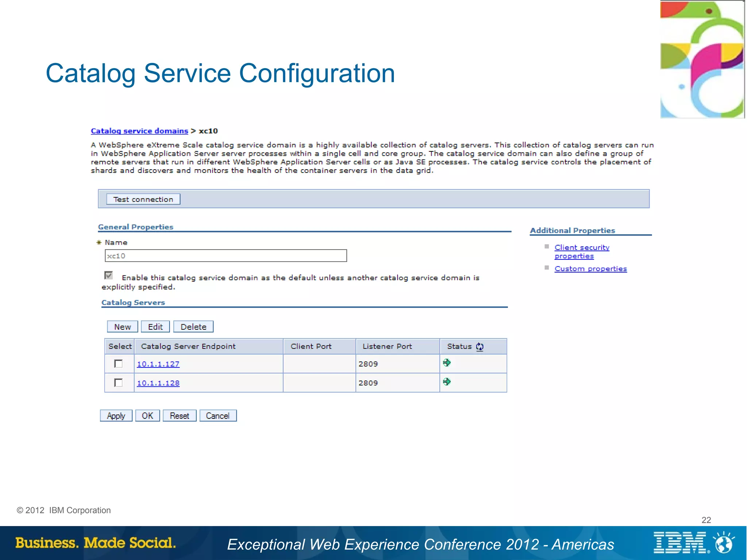This screenshot has width=747, height=560.
Task: Click the Apply button
Action: [x=116, y=416]
